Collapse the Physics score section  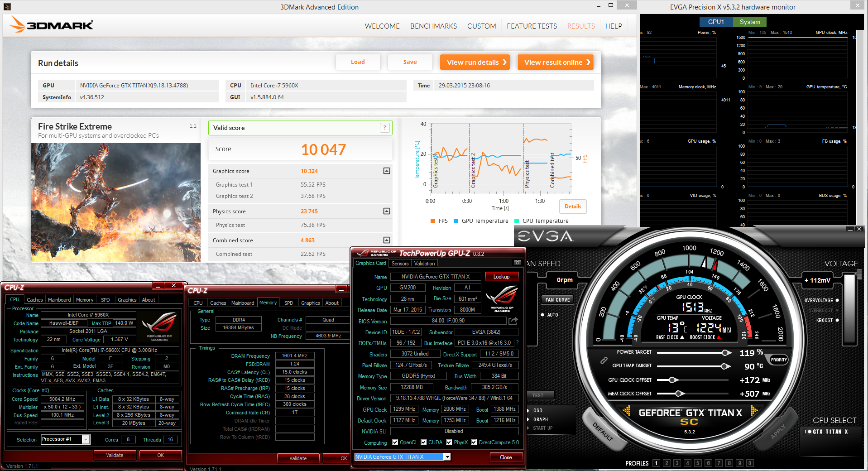(x=387, y=211)
